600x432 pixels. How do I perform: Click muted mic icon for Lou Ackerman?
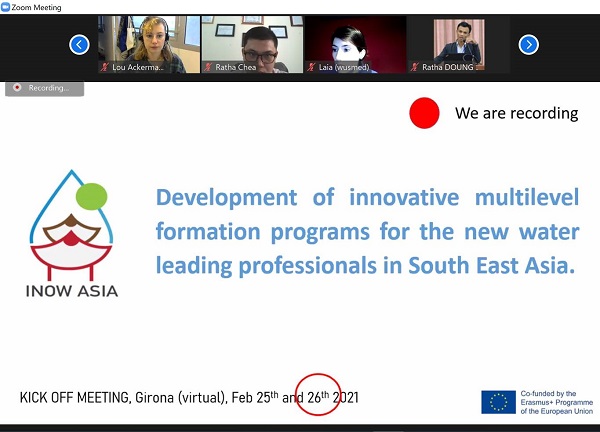105,67
